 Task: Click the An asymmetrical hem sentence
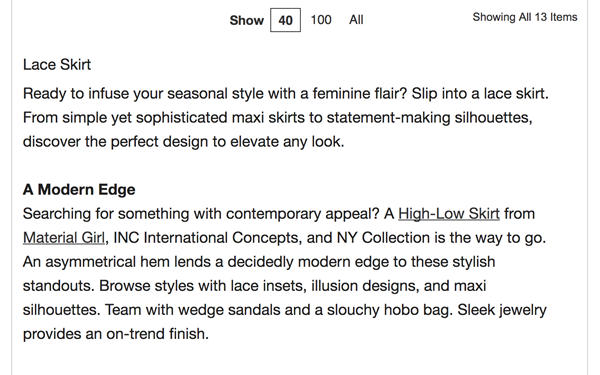tap(259, 262)
